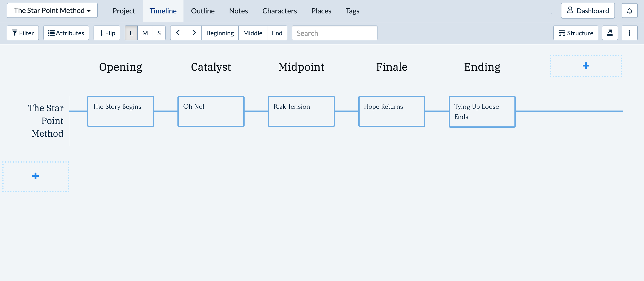Image resolution: width=644 pixels, height=281 pixels.
Task: Open the Filter options
Action: [x=23, y=33]
